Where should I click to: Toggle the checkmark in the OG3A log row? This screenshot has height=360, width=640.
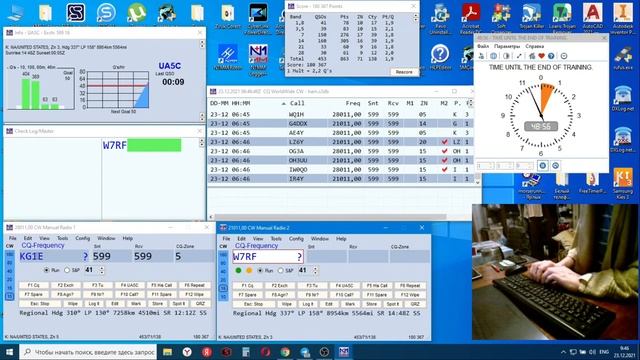coord(444,151)
